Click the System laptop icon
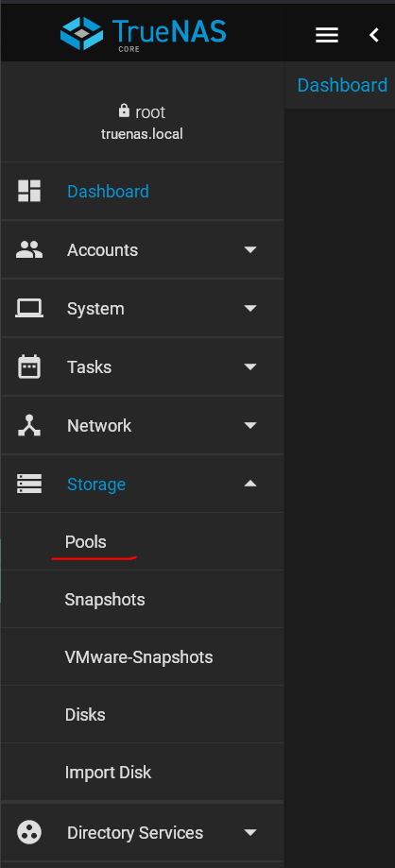The height and width of the screenshot is (868, 395). tap(29, 308)
